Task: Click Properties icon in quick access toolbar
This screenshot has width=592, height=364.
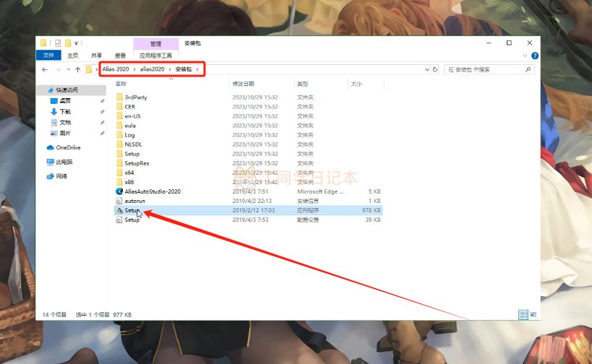Action: [x=58, y=43]
